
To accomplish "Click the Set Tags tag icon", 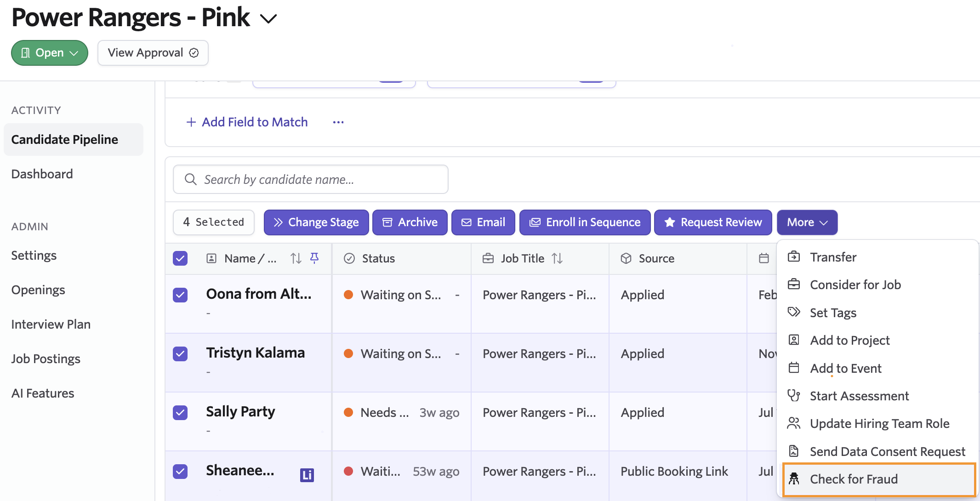I will pos(794,313).
